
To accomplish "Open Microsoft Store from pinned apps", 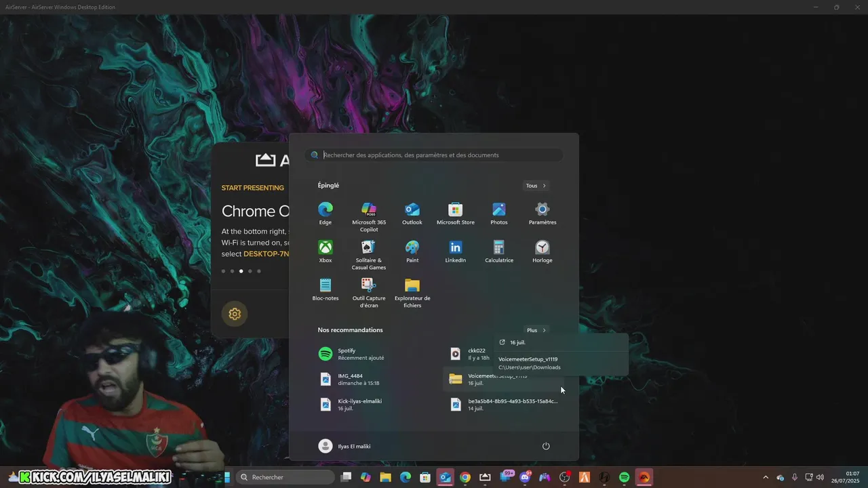I will [456, 213].
